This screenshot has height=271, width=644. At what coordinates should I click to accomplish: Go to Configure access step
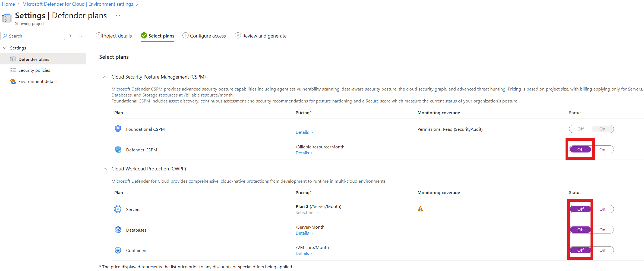[204, 36]
